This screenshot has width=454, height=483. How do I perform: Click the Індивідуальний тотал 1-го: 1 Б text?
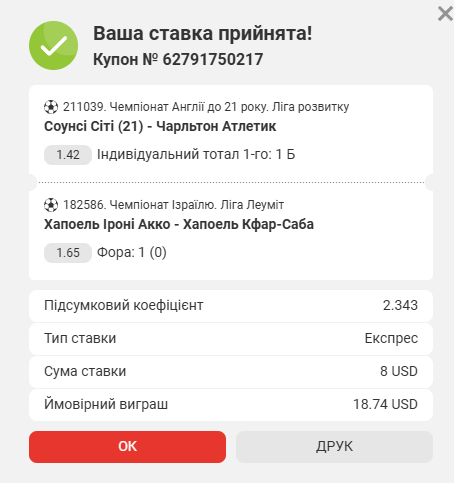(196, 155)
